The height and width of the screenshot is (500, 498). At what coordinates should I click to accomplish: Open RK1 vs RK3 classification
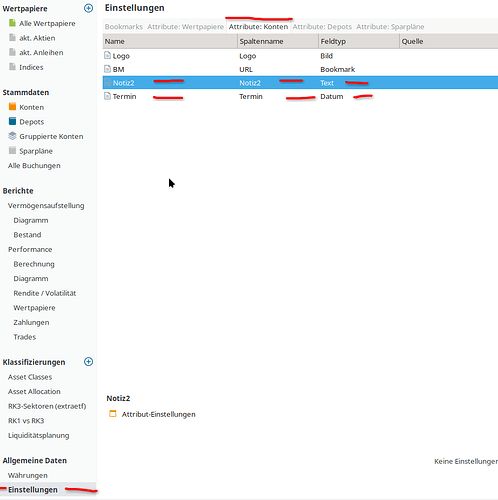(x=26, y=421)
